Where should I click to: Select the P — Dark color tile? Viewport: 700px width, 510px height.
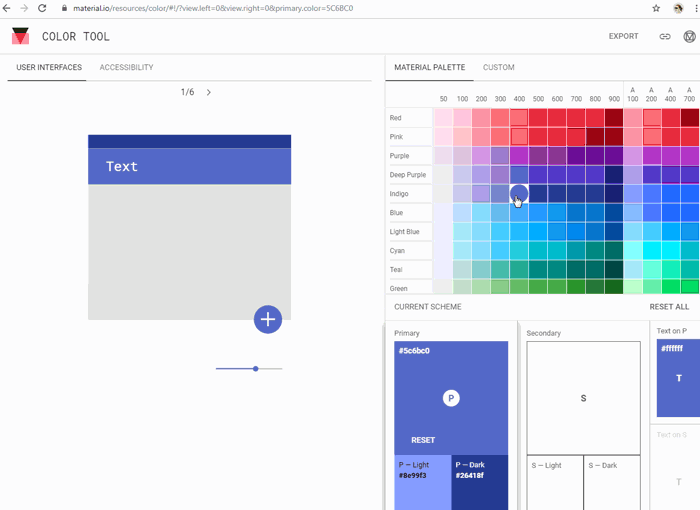pyautogui.click(x=479, y=482)
